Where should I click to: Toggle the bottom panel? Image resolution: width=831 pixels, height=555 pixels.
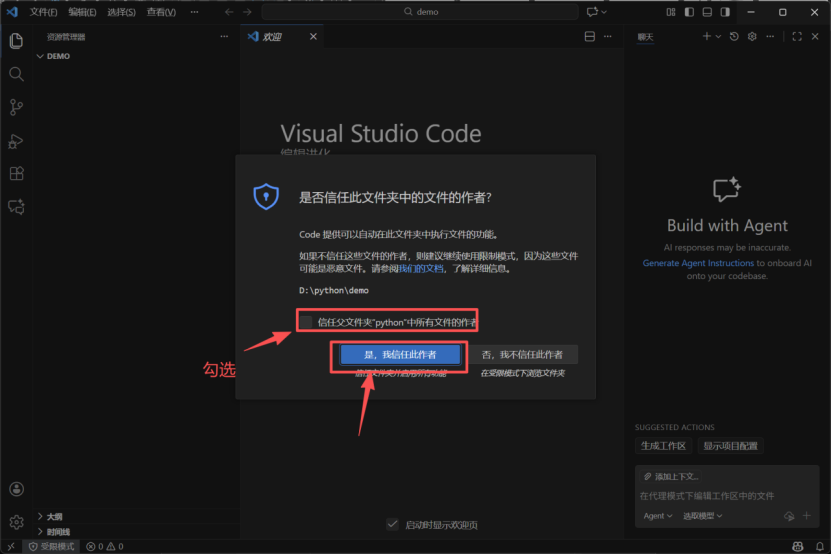click(707, 12)
